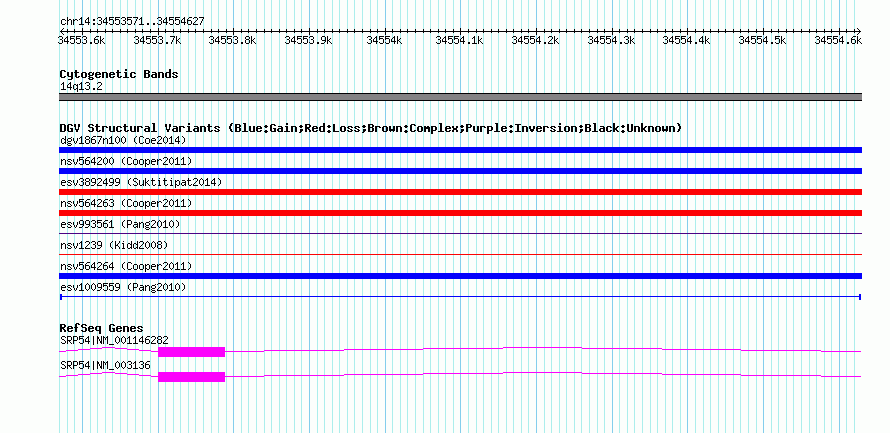Open variant nsv1239 (Kidd2008) label

[x=114, y=245]
